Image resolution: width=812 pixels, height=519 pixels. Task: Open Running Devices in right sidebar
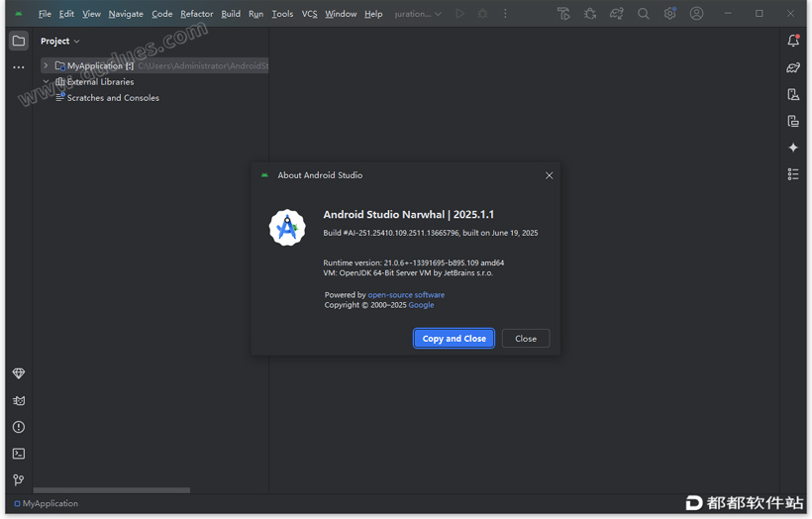(x=793, y=121)
